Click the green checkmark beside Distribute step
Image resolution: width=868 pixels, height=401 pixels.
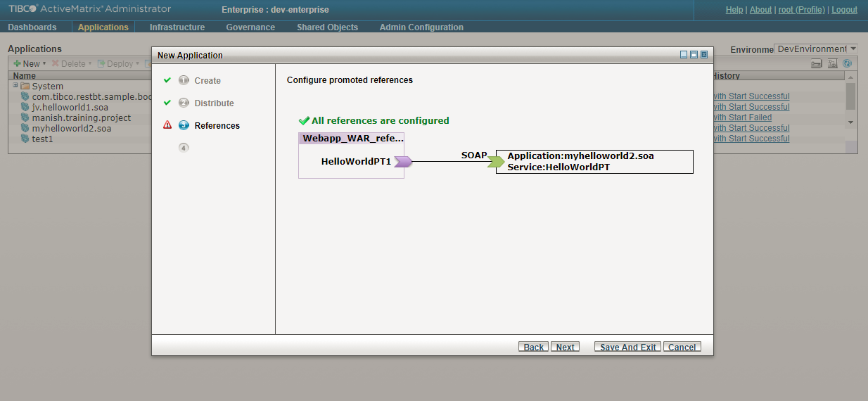click(167, 103)
